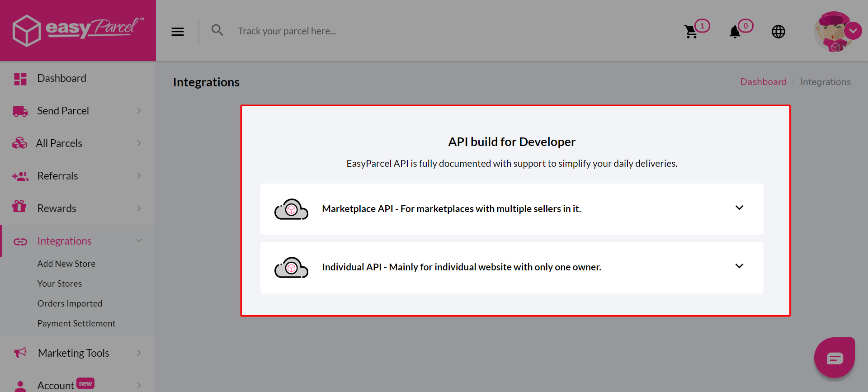The width and height of the screenshot is (868, 392).
Task: Click the notification count badge
Action: (x=745, y=26)
